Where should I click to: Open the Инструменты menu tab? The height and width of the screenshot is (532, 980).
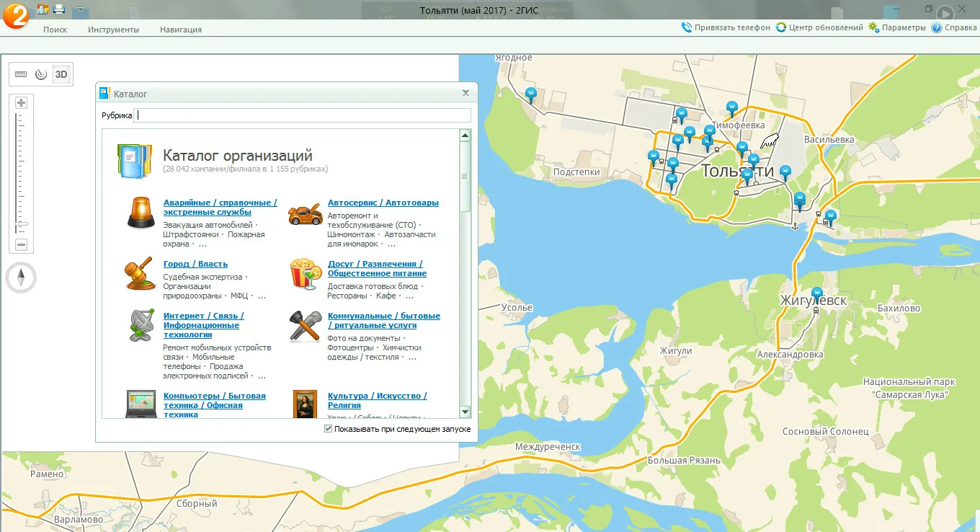coord(113,30)
